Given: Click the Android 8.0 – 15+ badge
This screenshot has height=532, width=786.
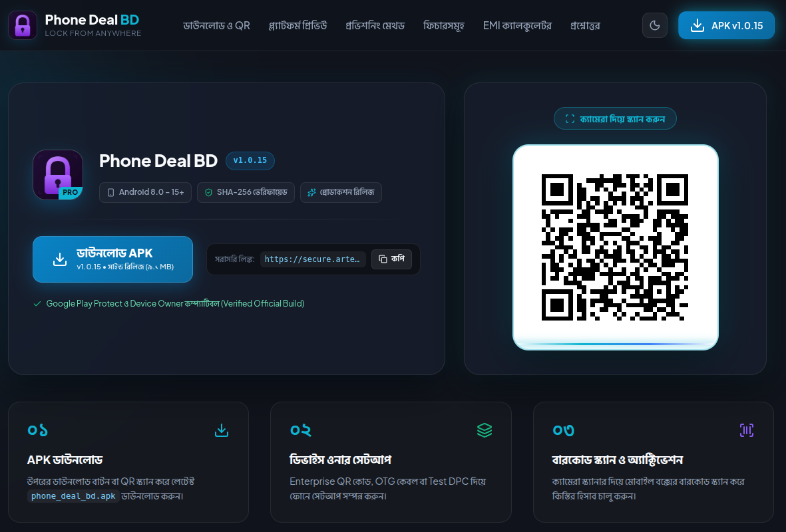Looking at the screenshot, I should point(145,192).
